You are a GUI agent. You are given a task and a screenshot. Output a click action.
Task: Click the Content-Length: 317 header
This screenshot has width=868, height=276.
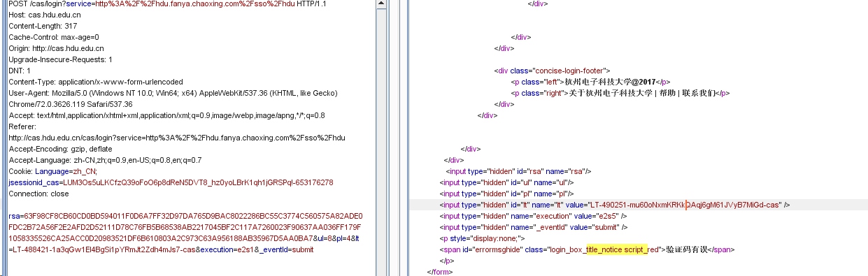click(43, 26)
